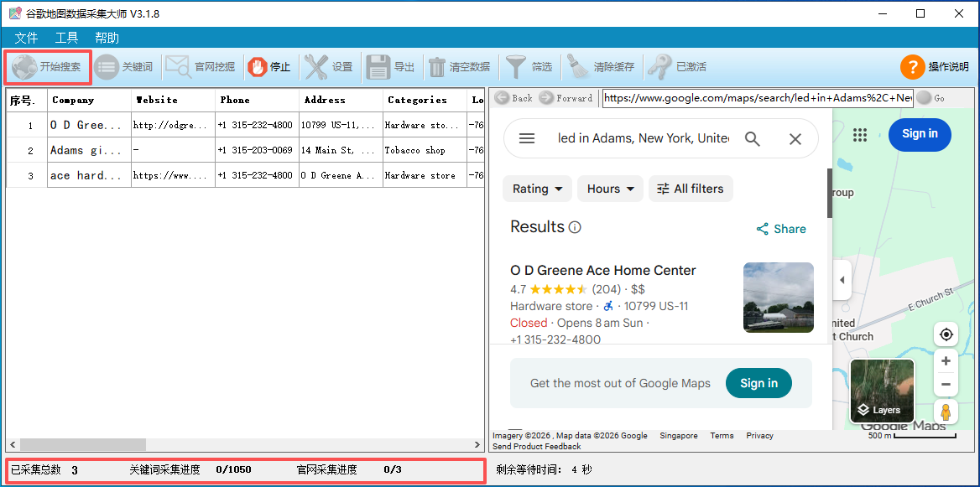This screenshot has width=980, height=487.
Task: Open All filters in Google Maps
Action: tap(690, 189)
